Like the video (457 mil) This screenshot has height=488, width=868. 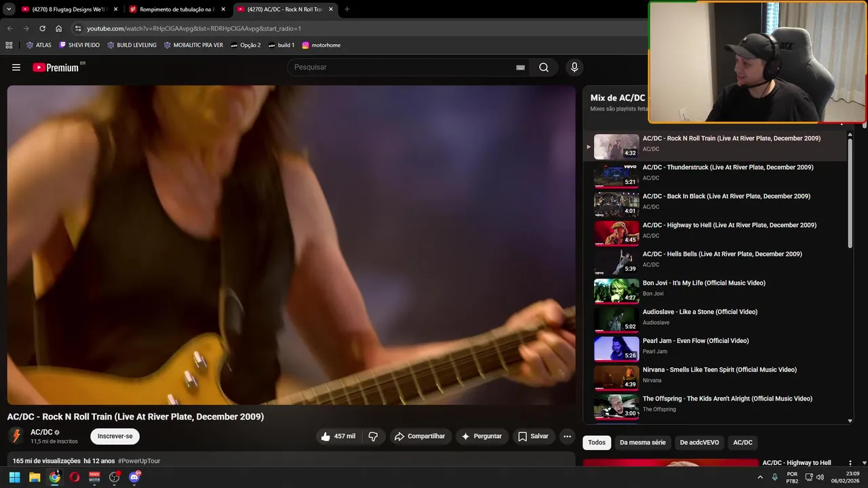pos(338,436)
